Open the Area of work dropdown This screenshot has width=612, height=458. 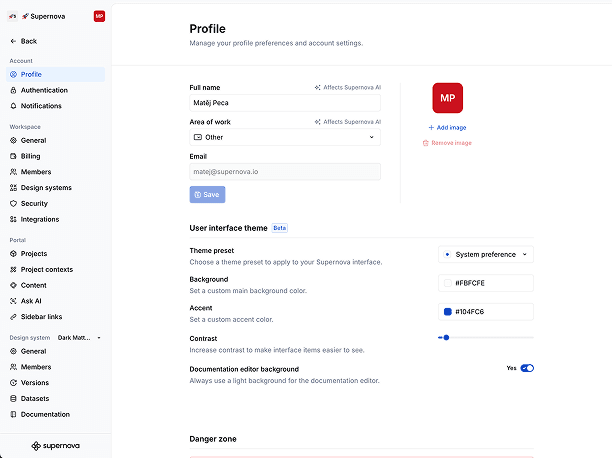pyautogui.click(x=285, y=137)
